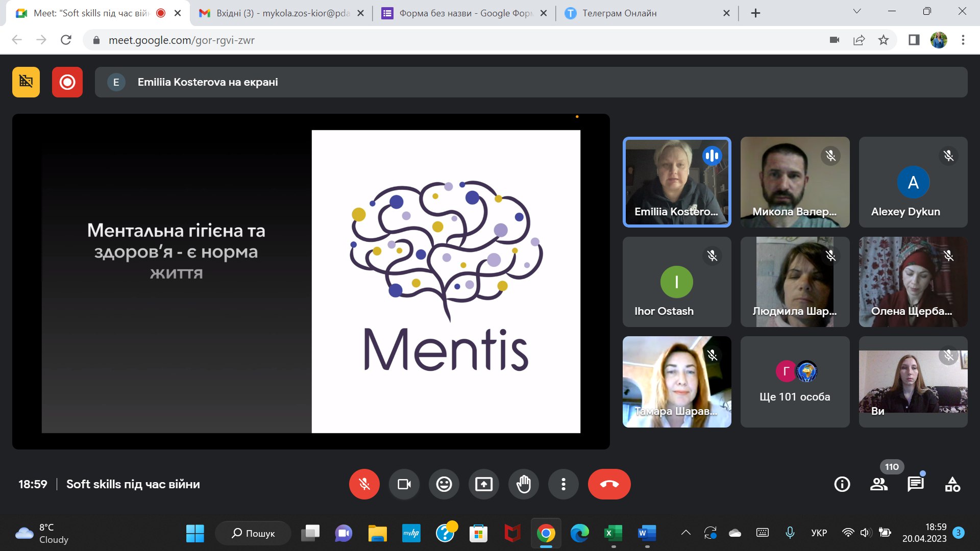Image resolution: width=980 pixels, height=551 pixels.
Task: Open McAfee icon on taskbar
Action: (x=512, y=533)
